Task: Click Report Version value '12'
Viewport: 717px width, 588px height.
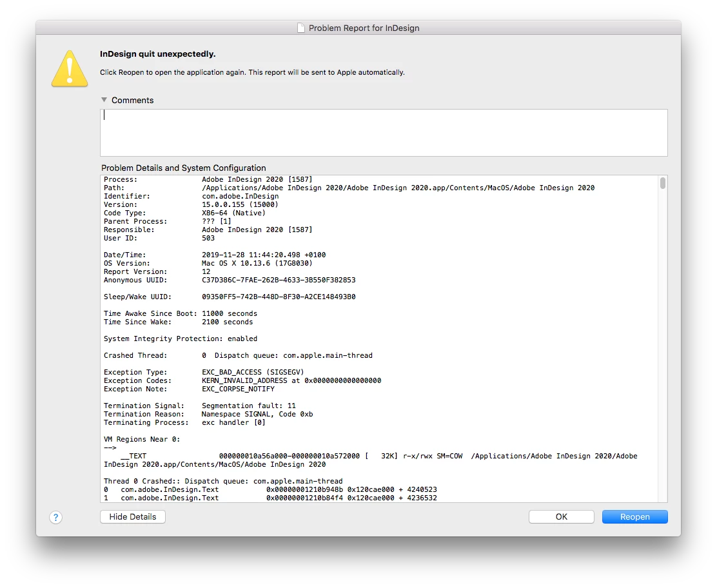Action: click(x=206, y=271)
